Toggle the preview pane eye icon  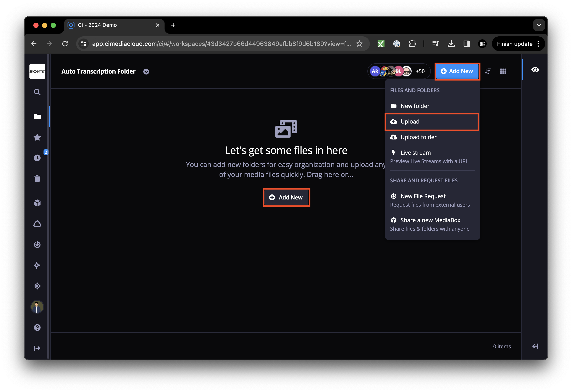535,70
